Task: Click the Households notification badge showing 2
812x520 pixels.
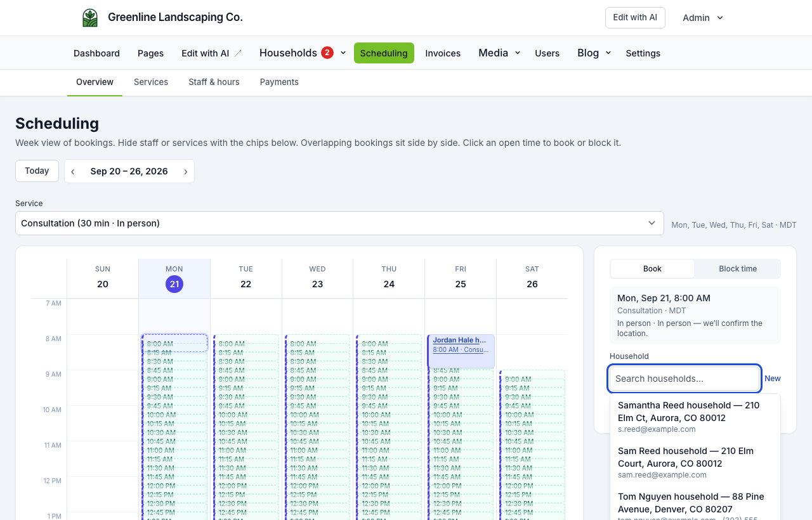Action: (327, 53)
